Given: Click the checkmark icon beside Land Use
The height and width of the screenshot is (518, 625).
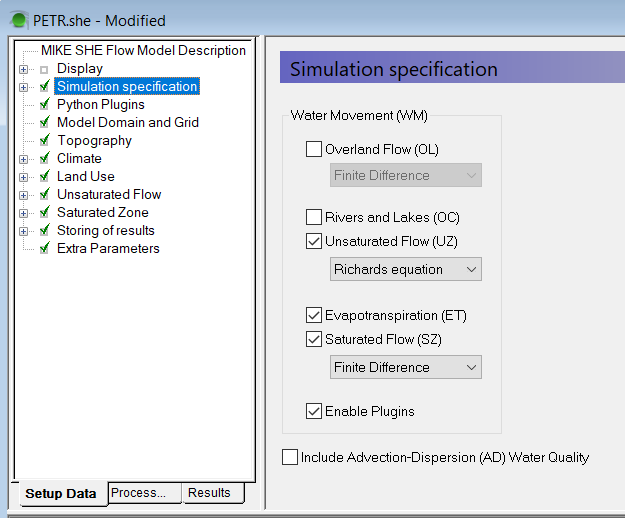Looking at the screenshot, I should [x=44, y=176].
